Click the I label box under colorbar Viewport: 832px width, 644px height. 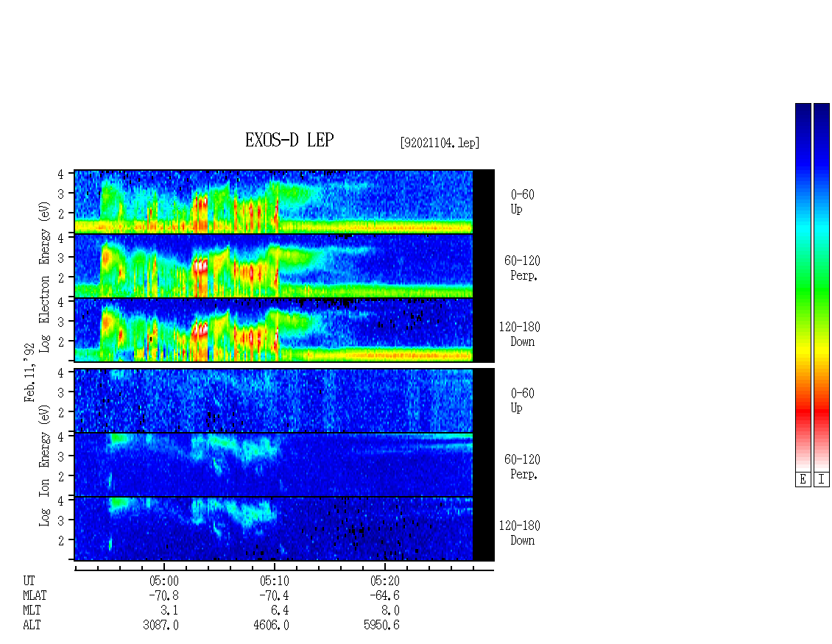822,480
